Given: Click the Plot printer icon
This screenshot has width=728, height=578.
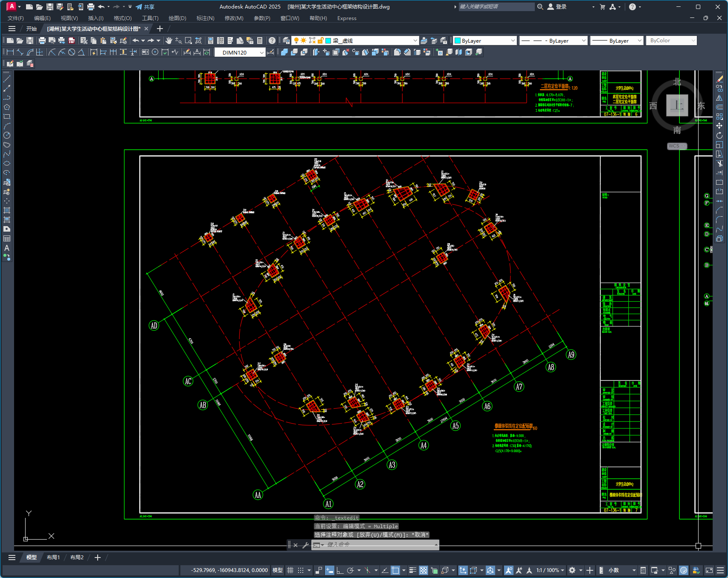Looking at the screenshot, I should 42,41.
